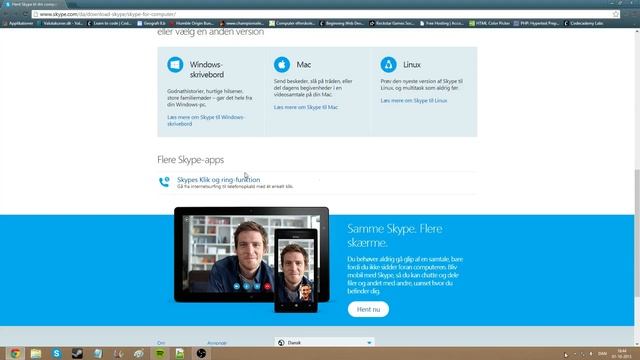Open Chrome from the taskbar

[16, 353]
